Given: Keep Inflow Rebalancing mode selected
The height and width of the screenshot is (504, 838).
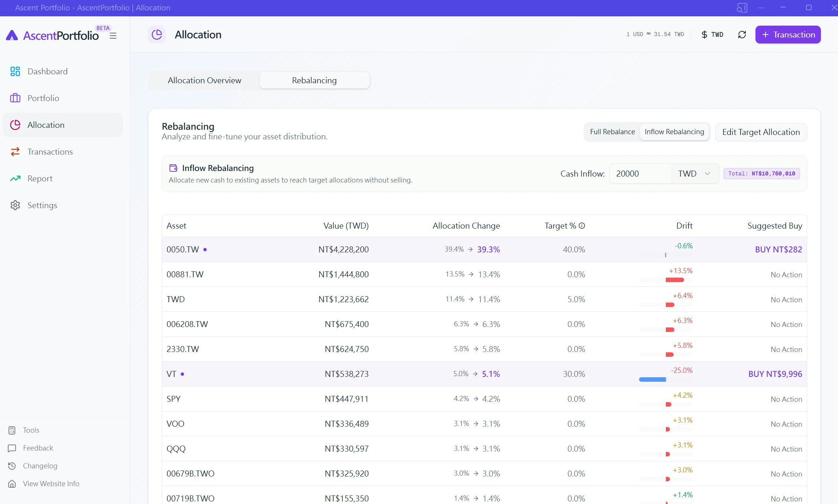Looking at the screenshot, I should 674,132.
